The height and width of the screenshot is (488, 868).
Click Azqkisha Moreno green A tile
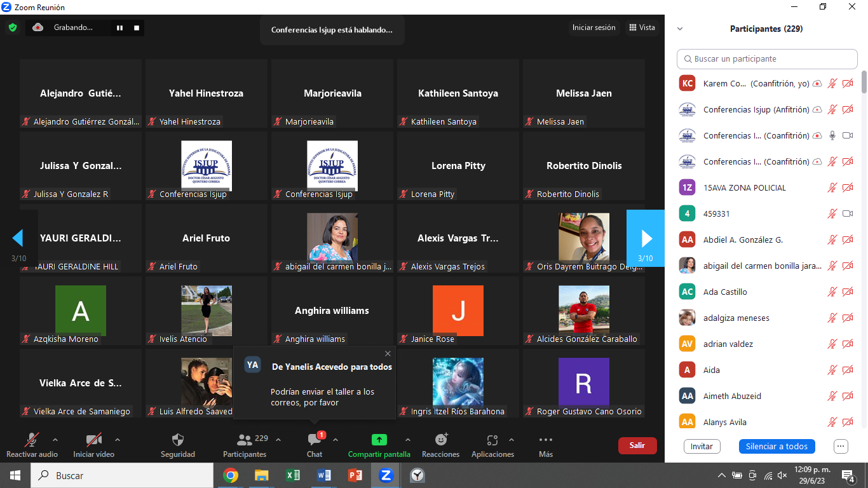click(x=81, y=311)
